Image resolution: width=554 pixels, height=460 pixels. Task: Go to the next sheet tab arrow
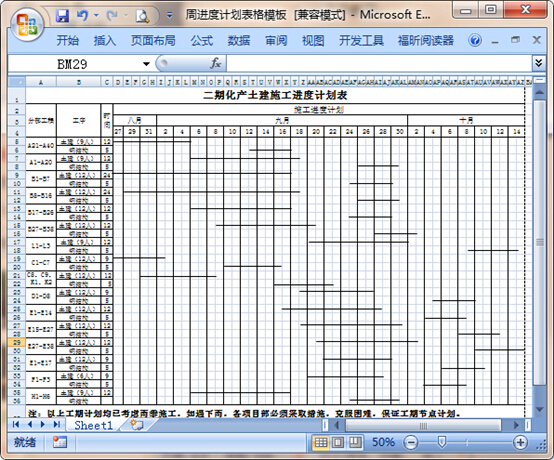[43, 424]
